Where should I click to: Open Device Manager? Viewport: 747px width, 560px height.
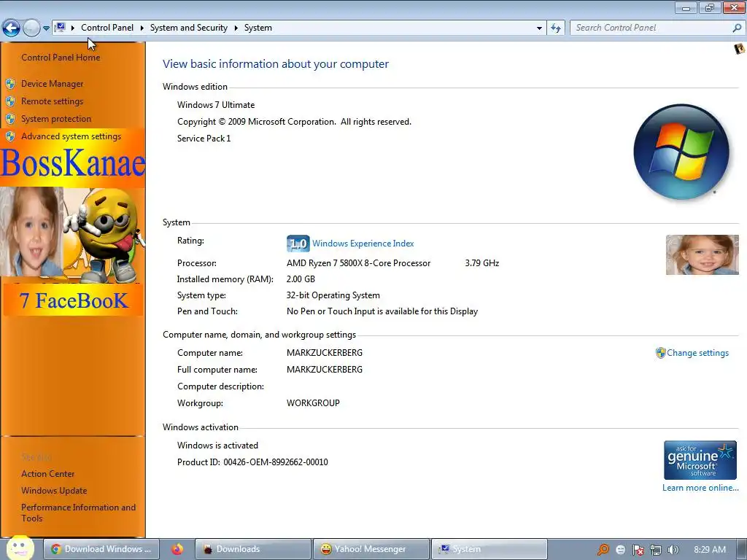52,84
